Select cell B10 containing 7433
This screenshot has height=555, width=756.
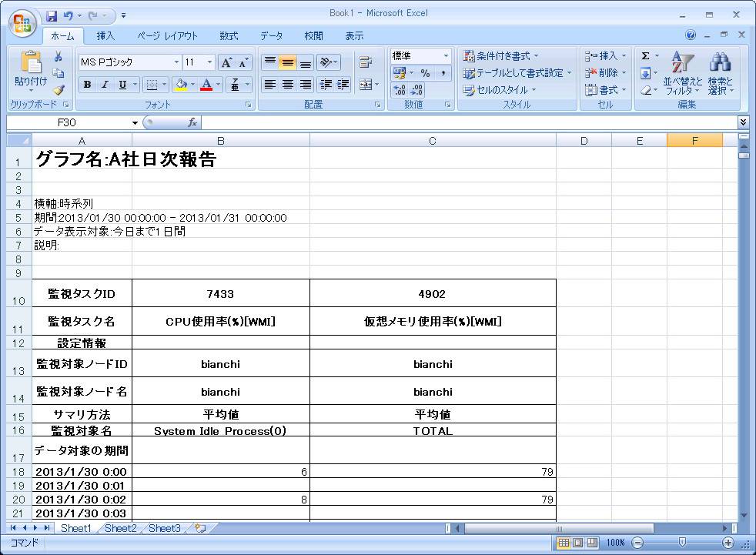pos(220,293)
